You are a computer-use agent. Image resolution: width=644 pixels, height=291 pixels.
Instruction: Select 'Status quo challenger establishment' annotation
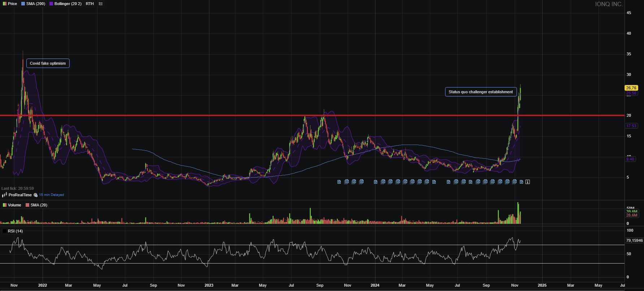[x=480, y=92]
